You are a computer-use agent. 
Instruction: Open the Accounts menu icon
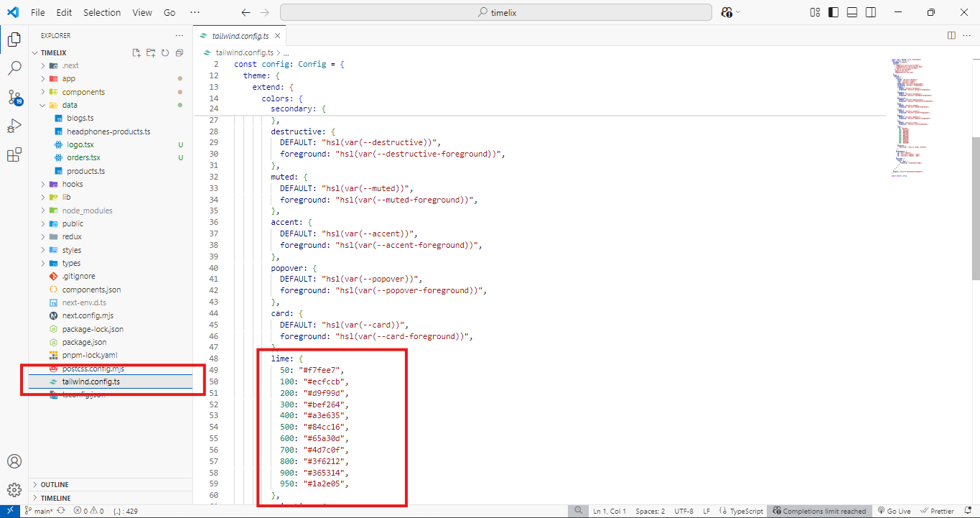click(x=14, y=461)
